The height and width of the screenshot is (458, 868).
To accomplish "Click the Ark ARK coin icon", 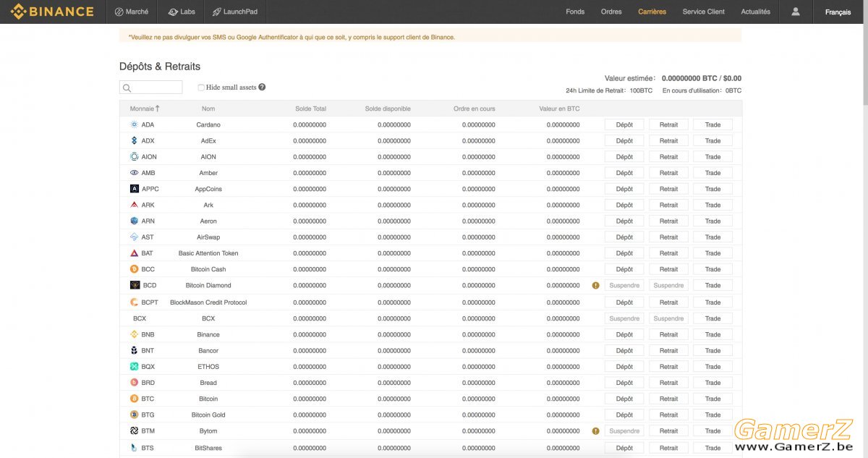I will (x=134, y=205).
